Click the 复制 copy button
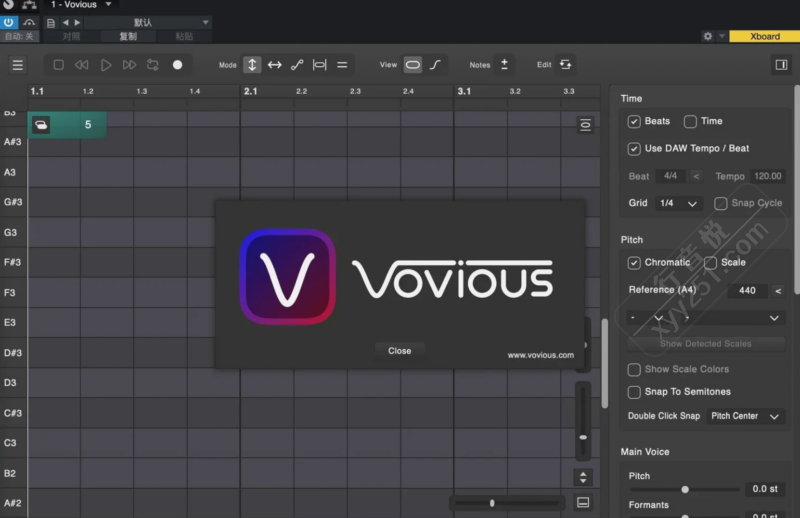Screen dimensions: 800x518 [x=128, y=36]
